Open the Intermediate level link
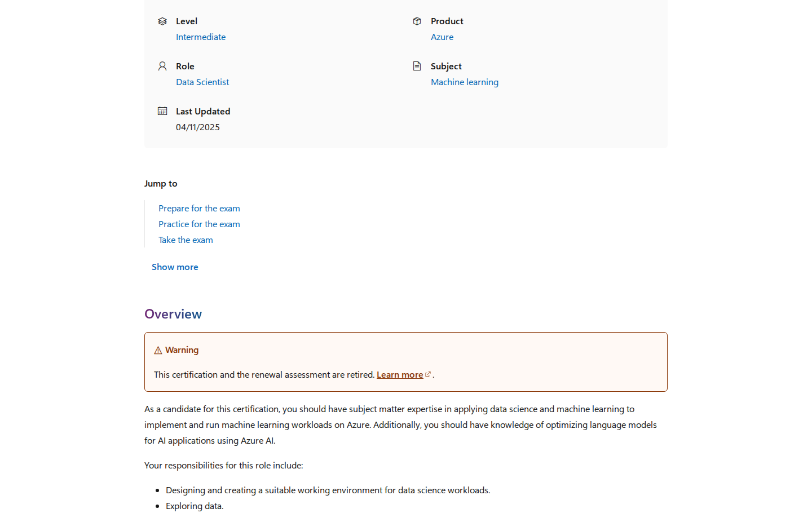812x513 pixels. pyautogui.click(x=201, y=37)
